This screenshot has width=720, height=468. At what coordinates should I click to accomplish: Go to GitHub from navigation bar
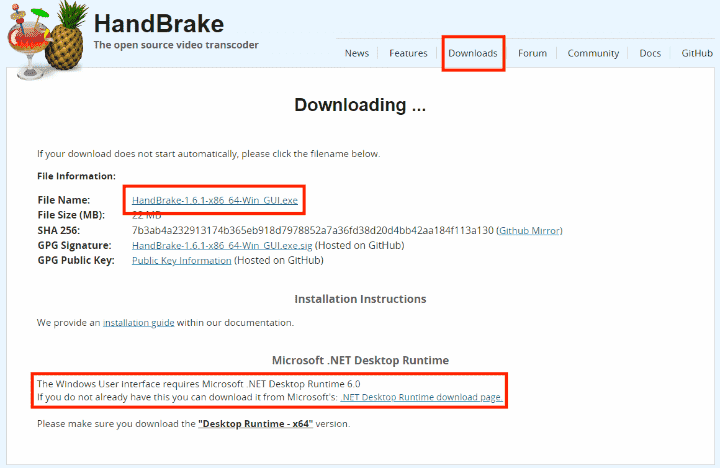697,53
